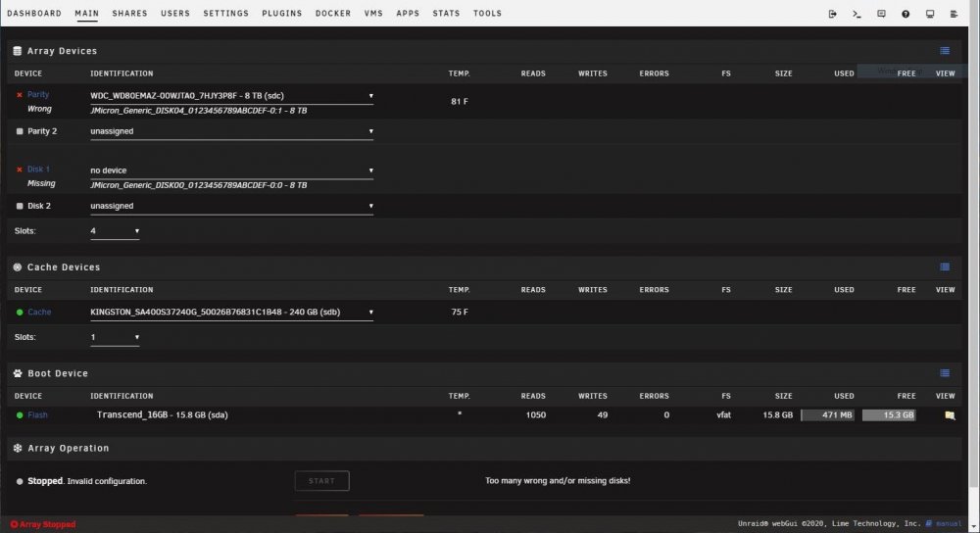The width and height of the screenshot is (980, 533).
Task: Click the red Array Stopped status icon
Action: click(x=14, y=524)
